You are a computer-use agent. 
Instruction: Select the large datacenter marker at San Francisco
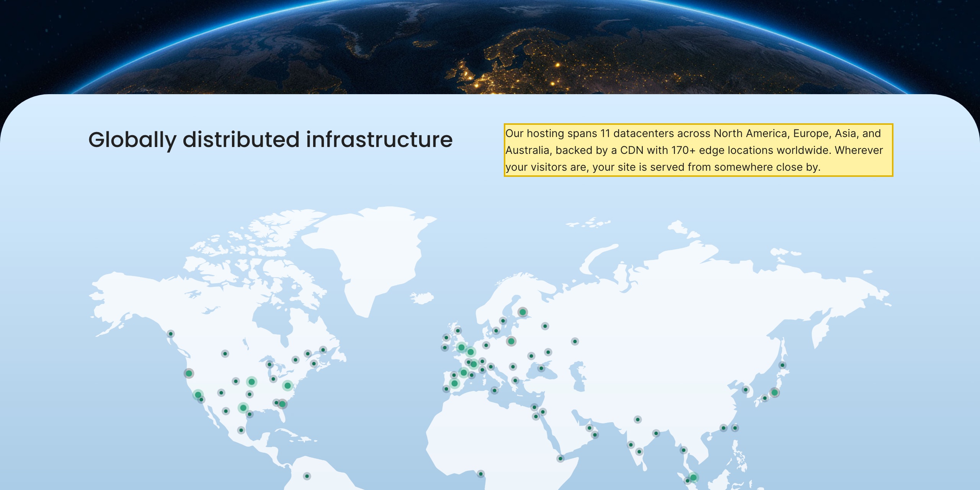point(189,373)
